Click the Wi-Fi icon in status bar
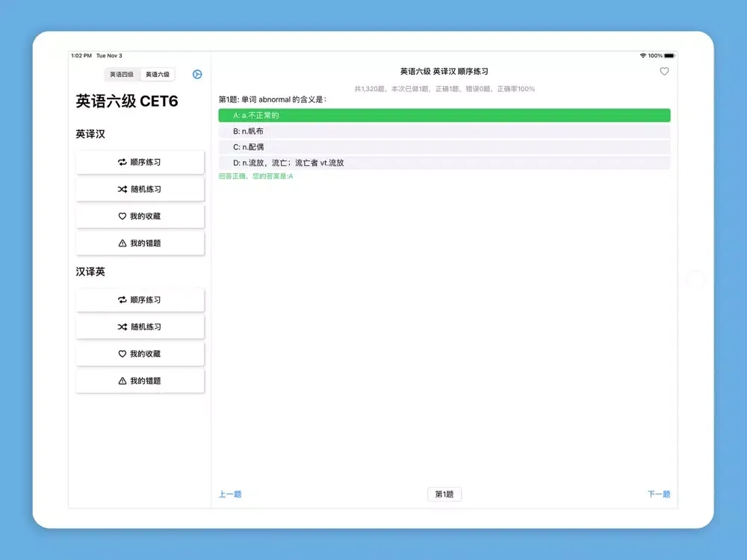Image resolution: width=747 pixels, height=560 pixels. (x=642, y=56)
